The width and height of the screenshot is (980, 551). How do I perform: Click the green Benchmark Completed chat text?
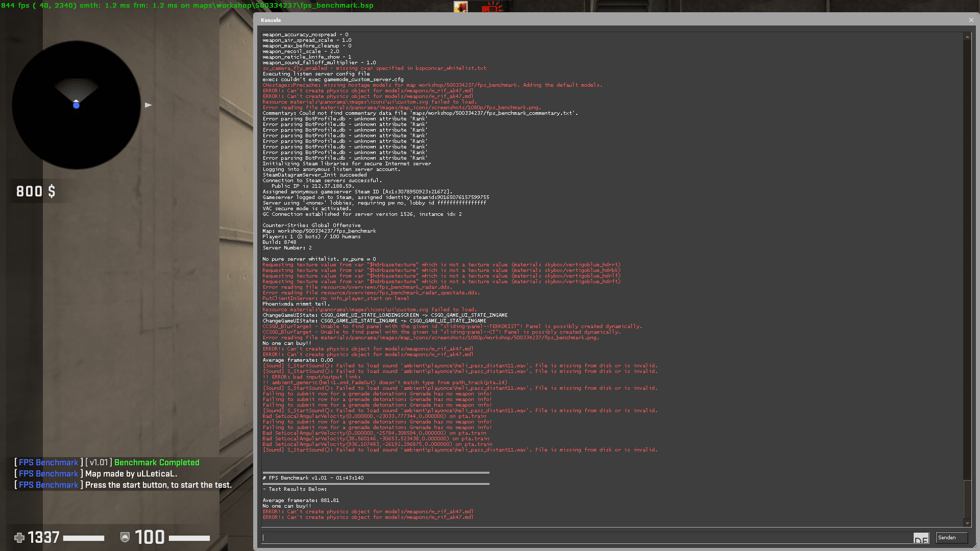click(x=157, y=462)
